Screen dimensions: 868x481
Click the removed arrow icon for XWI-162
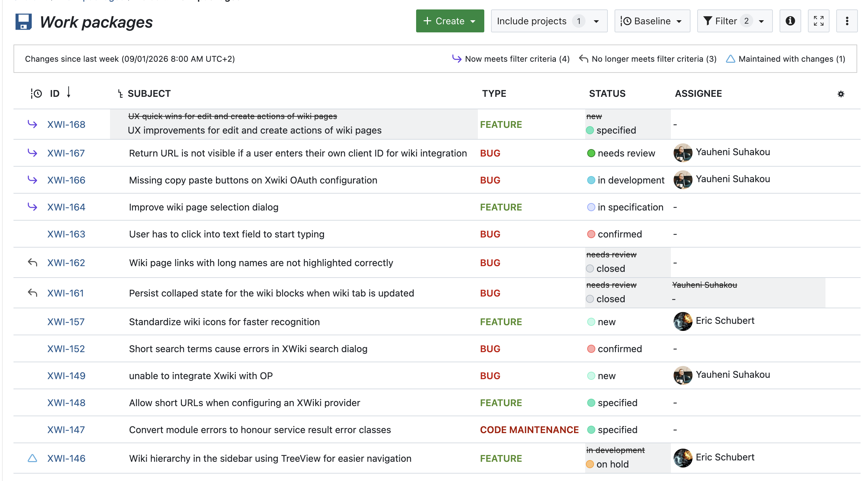point(32,262)
